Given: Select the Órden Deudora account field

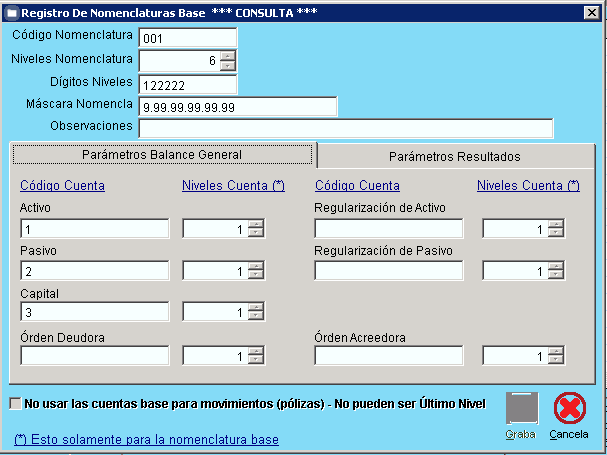Looking at the screenshot, I should (x=95, y=356).
